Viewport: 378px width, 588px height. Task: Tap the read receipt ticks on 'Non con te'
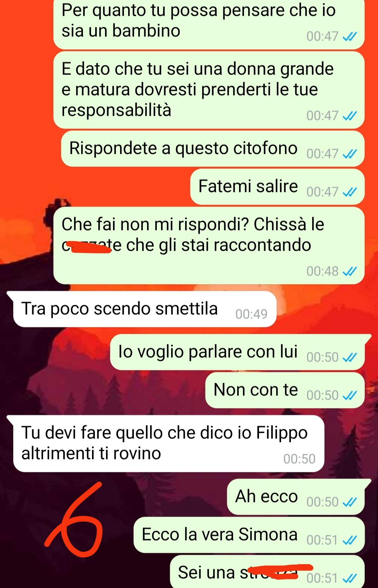coord(350,395)
